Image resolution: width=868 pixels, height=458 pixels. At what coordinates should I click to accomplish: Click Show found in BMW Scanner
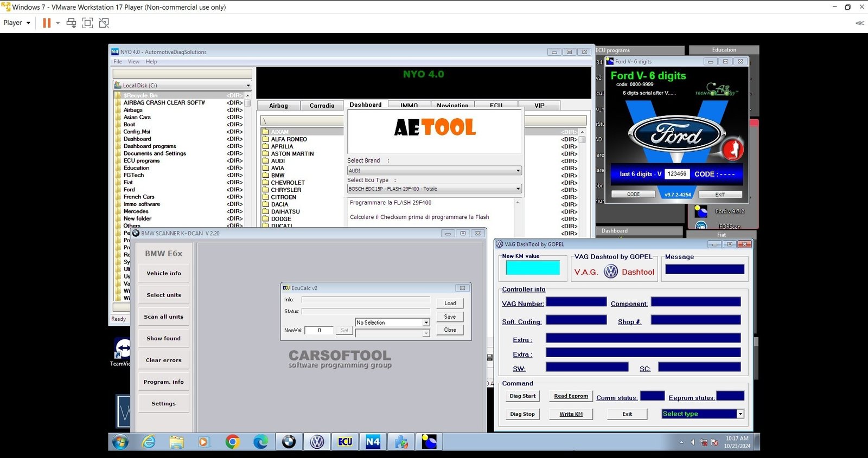[x=164, y=338]
